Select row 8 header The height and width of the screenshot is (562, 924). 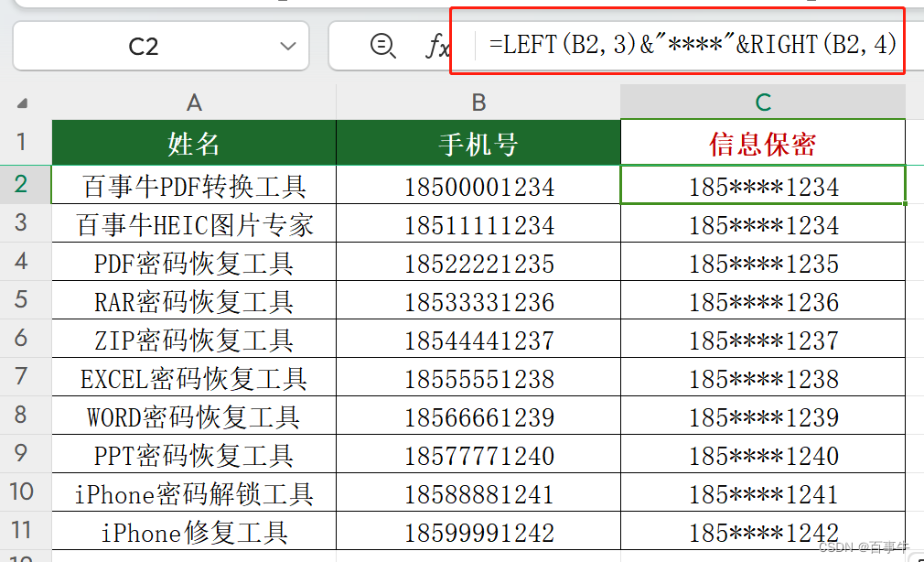pyautogui.click(x=21, y=415)
